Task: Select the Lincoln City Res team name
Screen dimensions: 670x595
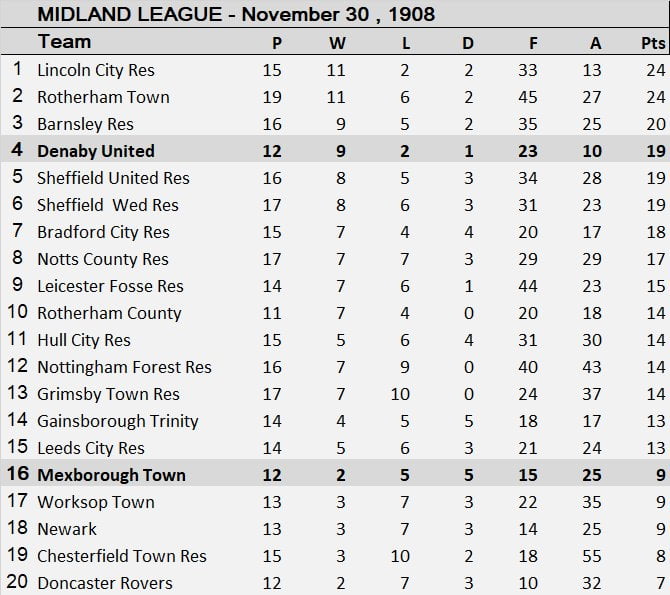Action: [96, 70]
